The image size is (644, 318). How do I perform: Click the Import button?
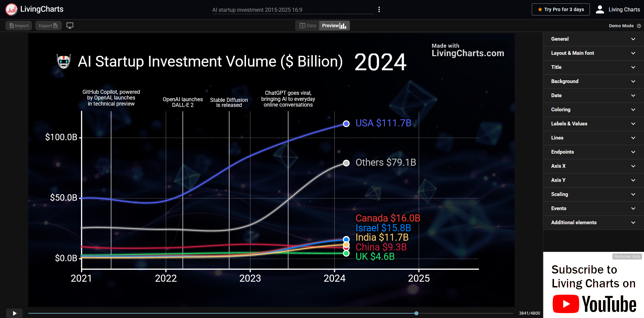click(19, 26)
